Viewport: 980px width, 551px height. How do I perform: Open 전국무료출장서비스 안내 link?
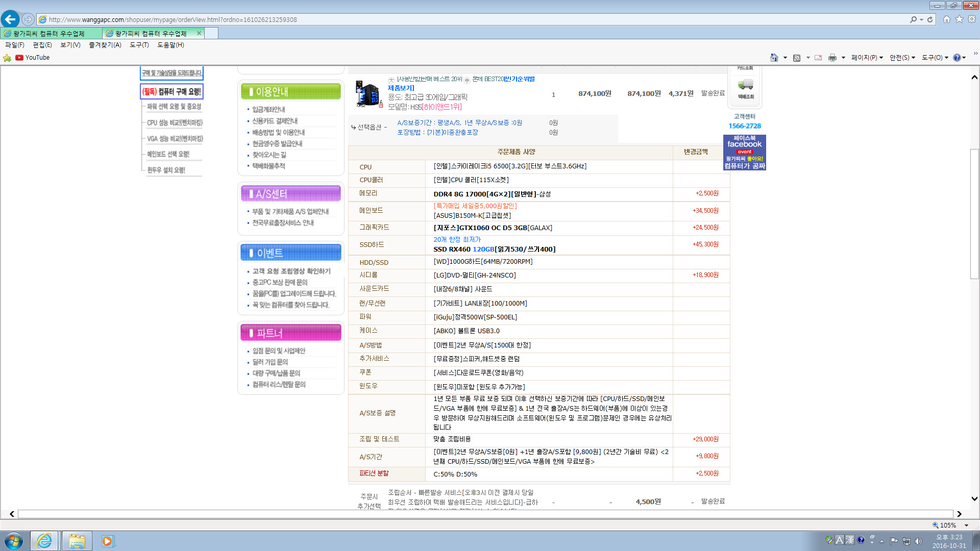pos(283,222)
